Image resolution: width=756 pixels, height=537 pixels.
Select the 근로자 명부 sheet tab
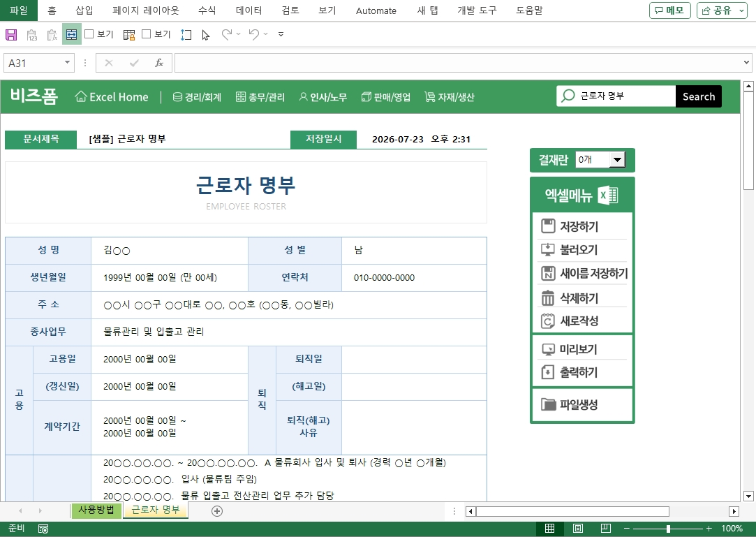[x=155, y=510]
